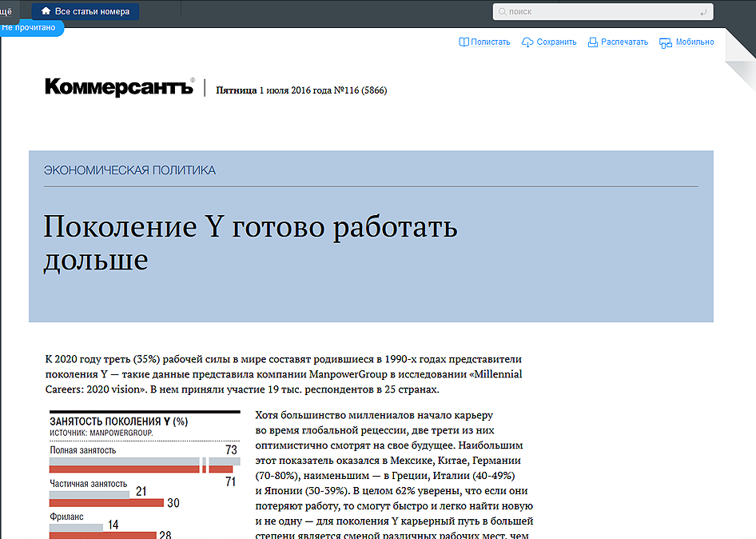Click the magnifier icon in the search box

pyautogui.click(x=501, y=12)
